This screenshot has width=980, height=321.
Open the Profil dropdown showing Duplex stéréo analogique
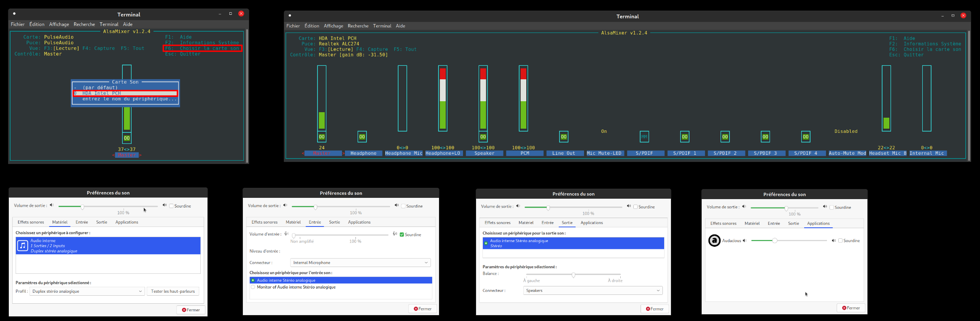click(87, 291)
